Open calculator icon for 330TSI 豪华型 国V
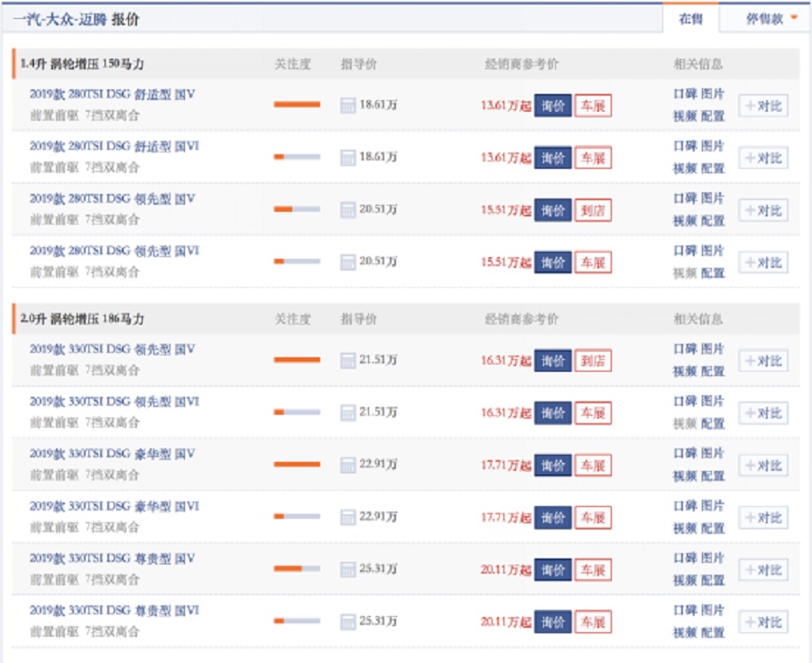Viewport: 812px width, 663px height. point(348,465)
